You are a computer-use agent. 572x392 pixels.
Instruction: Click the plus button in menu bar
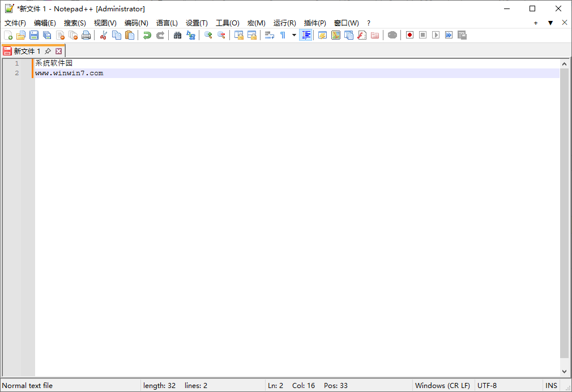pos(536,23)
